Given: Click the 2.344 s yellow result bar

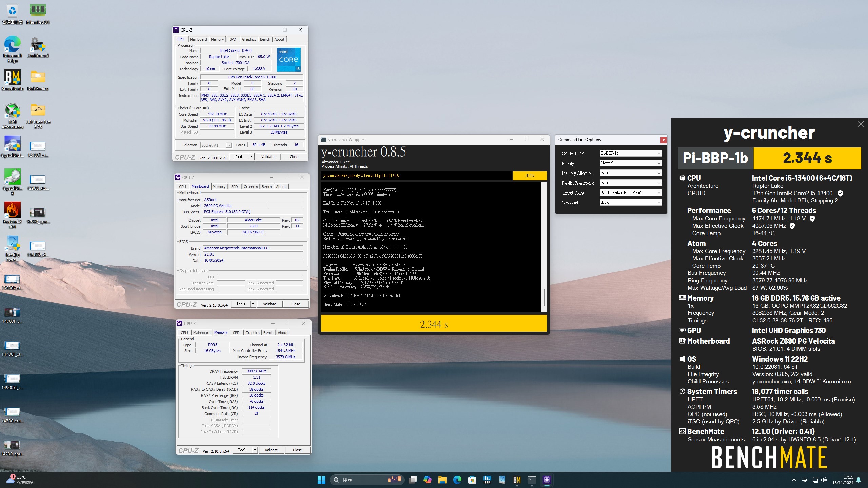Looking at the screenshot, I should click(434, 324).
